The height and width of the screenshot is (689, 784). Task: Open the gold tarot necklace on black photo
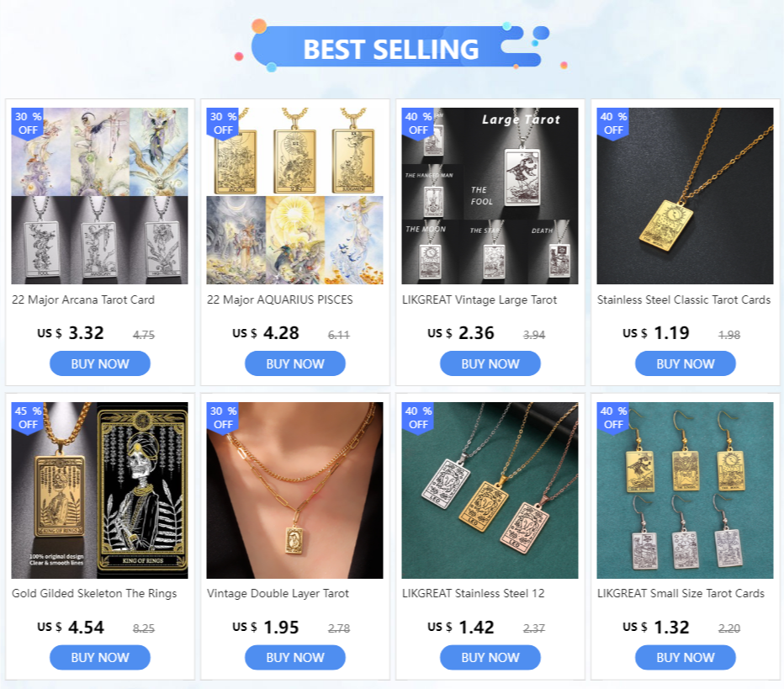(685, 196)
